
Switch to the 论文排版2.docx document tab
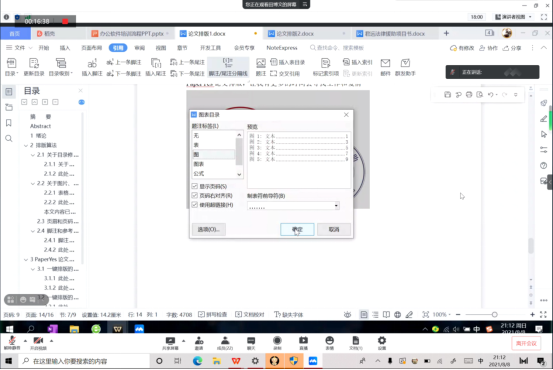click(x=295, y=34)
